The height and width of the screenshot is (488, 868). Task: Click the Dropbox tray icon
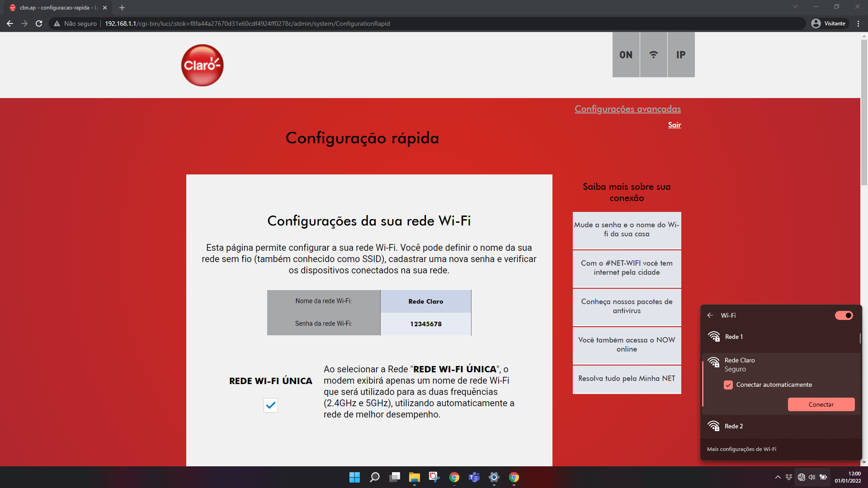(789, 477)
